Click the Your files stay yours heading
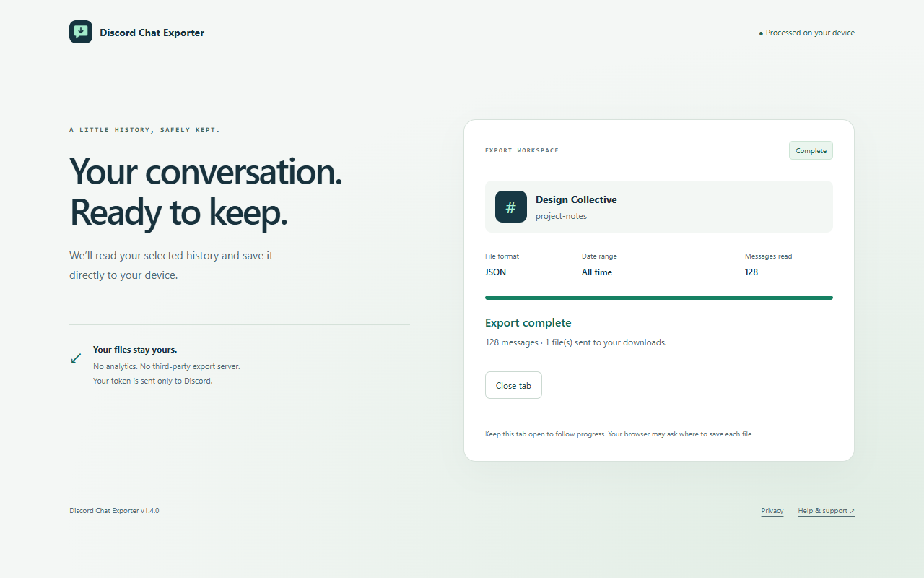 point(135,350)
